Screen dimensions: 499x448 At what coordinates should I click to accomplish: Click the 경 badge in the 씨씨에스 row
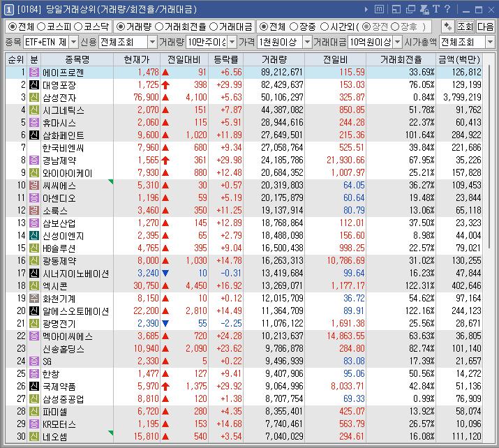click(x=34, y=185)
